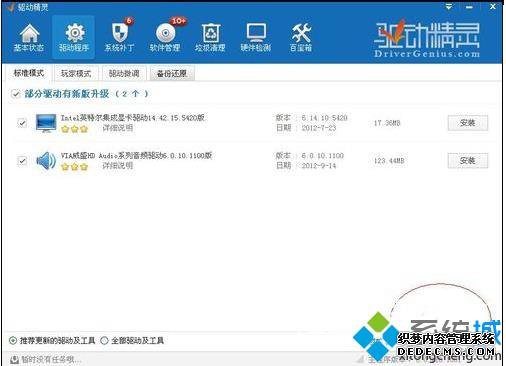This screenshot has width=506, height=366.
Task: Click the task status icon in status bar
Action: (14, 360)
